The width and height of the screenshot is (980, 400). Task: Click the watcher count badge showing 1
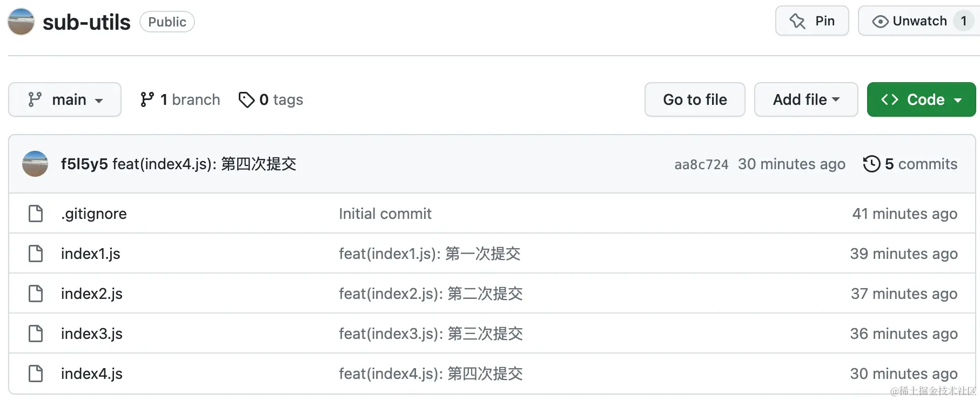[963, 21]
